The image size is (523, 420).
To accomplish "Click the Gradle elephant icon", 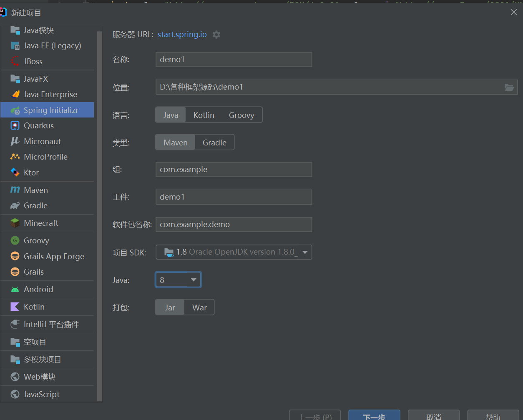I will click(15, 205).
